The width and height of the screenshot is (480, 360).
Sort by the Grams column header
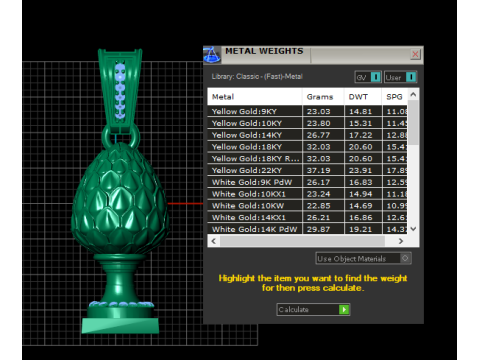323,97
